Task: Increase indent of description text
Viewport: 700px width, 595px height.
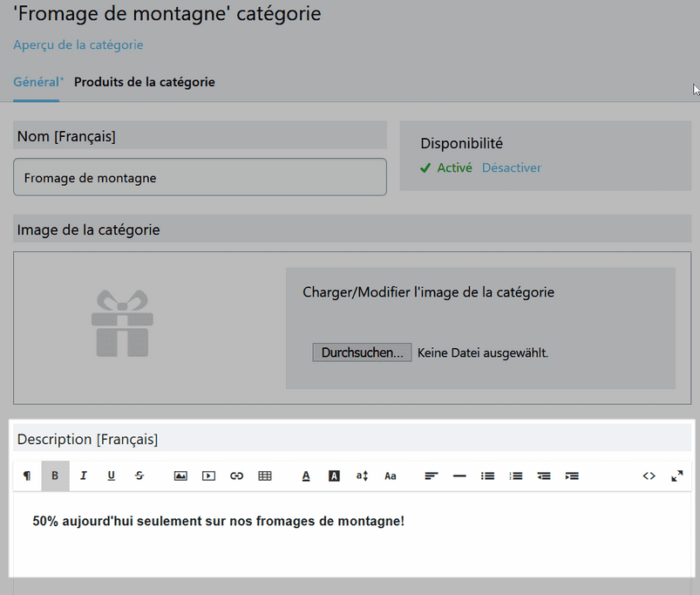Action: (572, 475)
